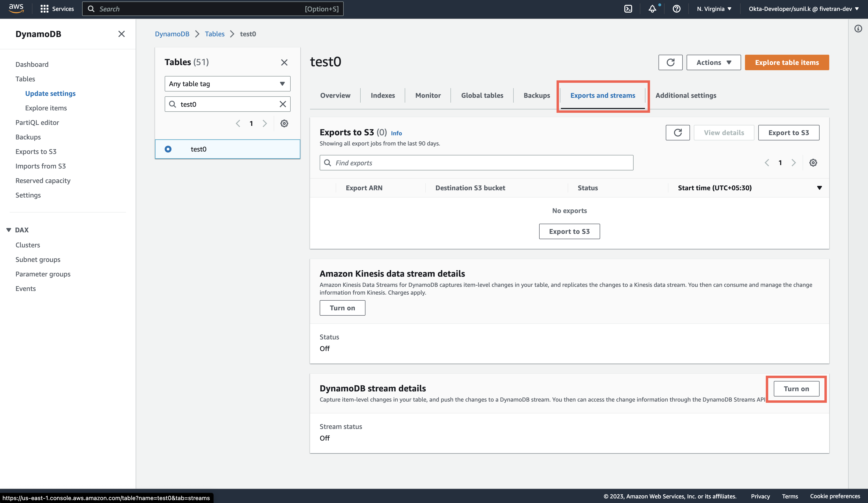Turn on DynamoDB stream
Screen dimensions: 868x503
coord(796,388)
